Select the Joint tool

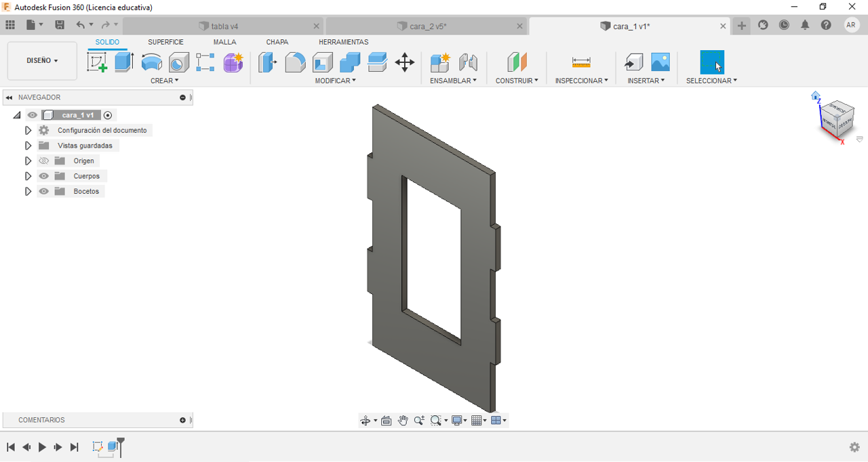[x=468, y=62]
